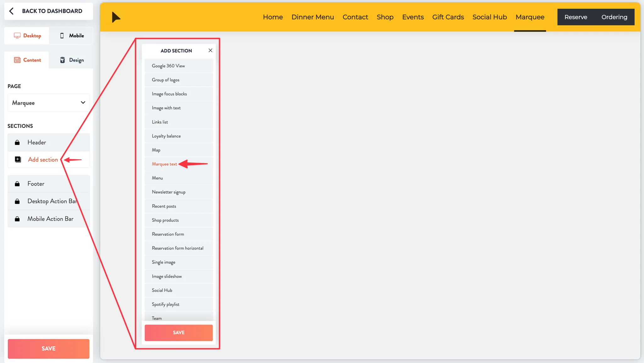Image resolution: width=644 pixels, height=363 pixels.
Task: Click the lock icon beside Header
Action: tap(17, 142)
